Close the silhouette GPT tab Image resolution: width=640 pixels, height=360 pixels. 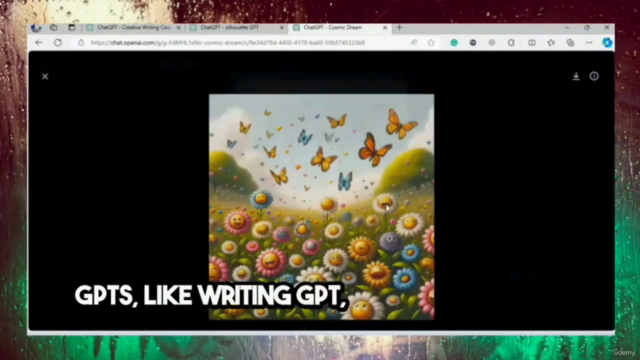[x=281, y=28]
